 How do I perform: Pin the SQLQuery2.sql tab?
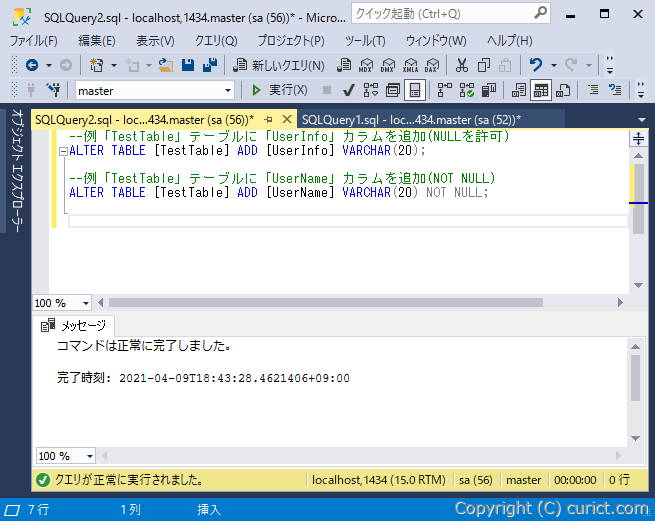pyautogui.click(x=269, y=120)
